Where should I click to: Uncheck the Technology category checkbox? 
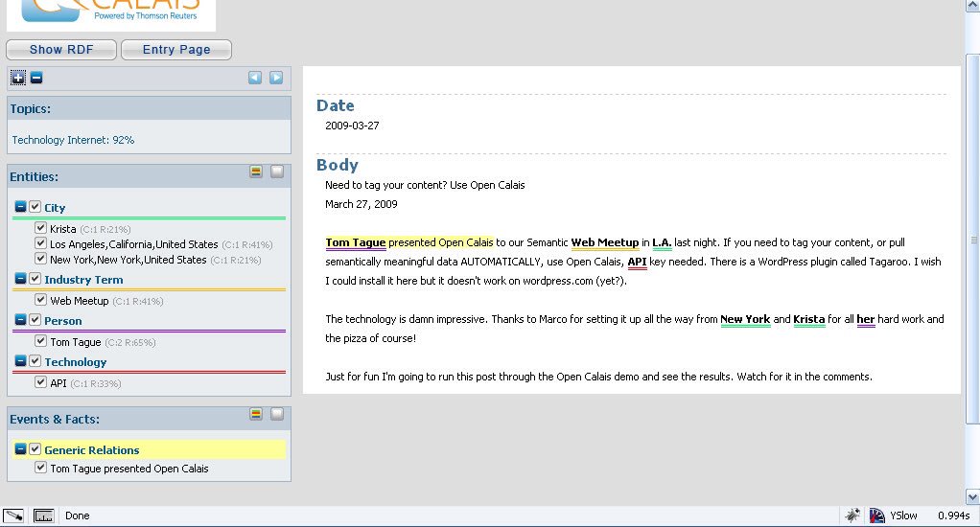tap(35, 361)
